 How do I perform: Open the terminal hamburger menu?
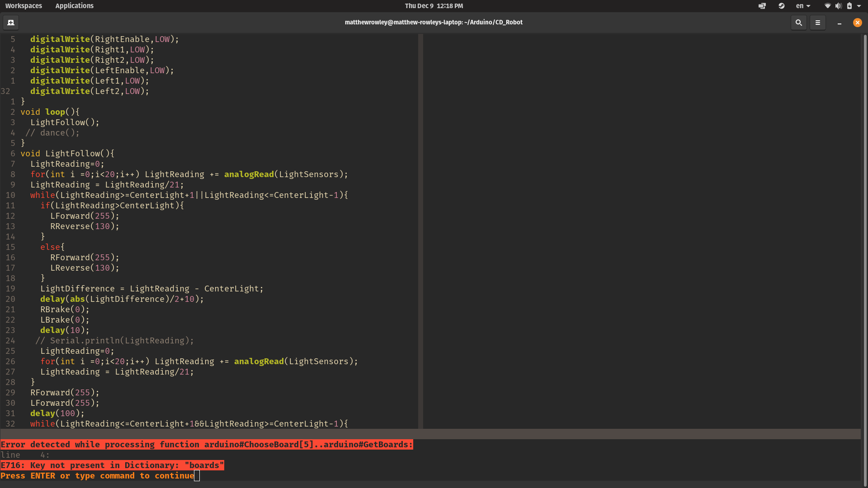pos(818,23)
